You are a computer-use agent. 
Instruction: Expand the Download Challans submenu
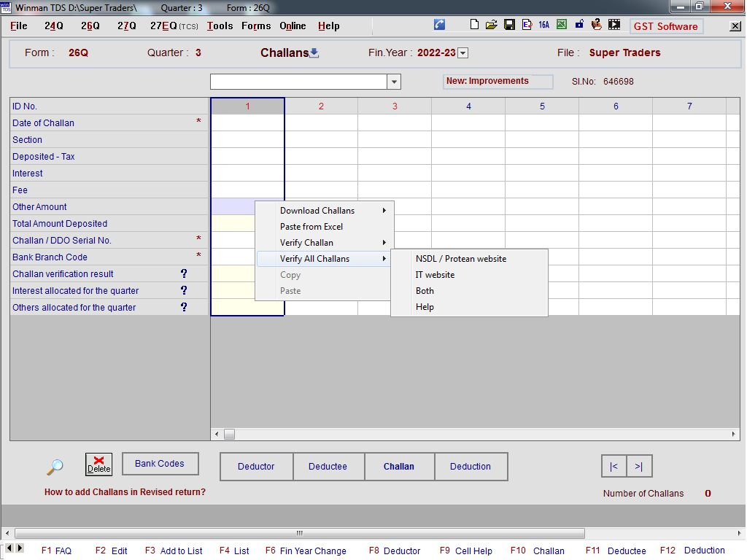point(324,211)
